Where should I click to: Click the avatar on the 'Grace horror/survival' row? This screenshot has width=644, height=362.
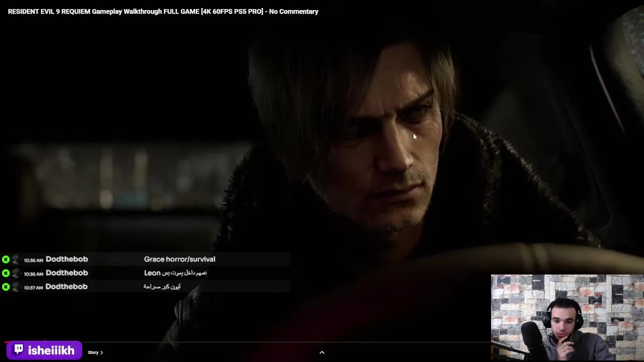[17, 259]
